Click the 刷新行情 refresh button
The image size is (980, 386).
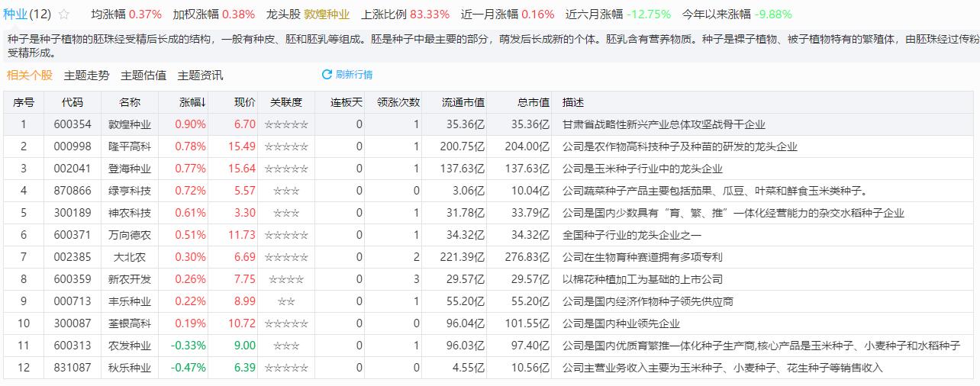[347, 75]
